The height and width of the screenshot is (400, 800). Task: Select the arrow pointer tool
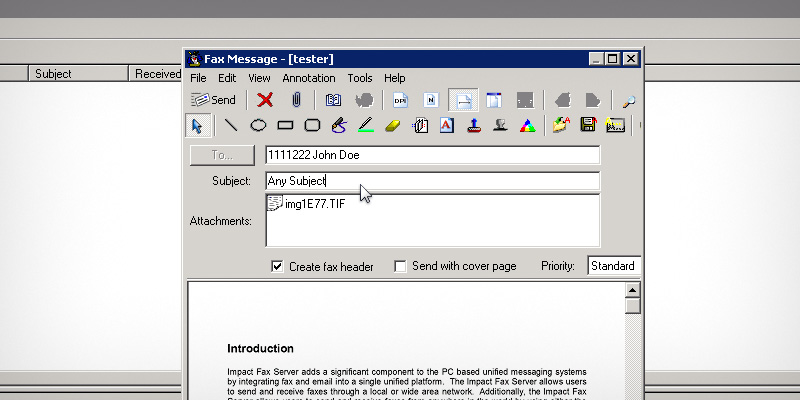tap(197, 126)
